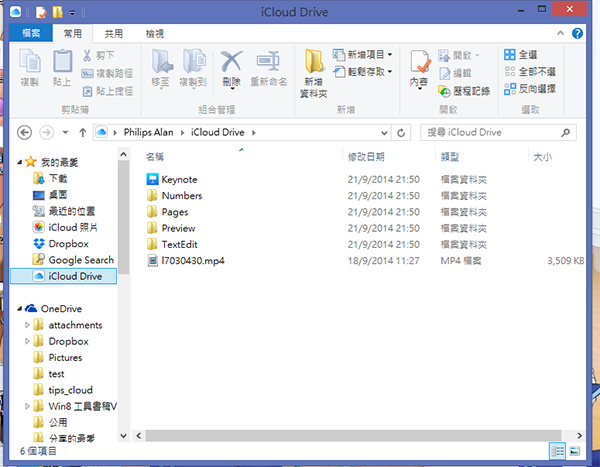Collapse the OneDrive tree node
Screen dimensions: 600x467
[18, 309]
